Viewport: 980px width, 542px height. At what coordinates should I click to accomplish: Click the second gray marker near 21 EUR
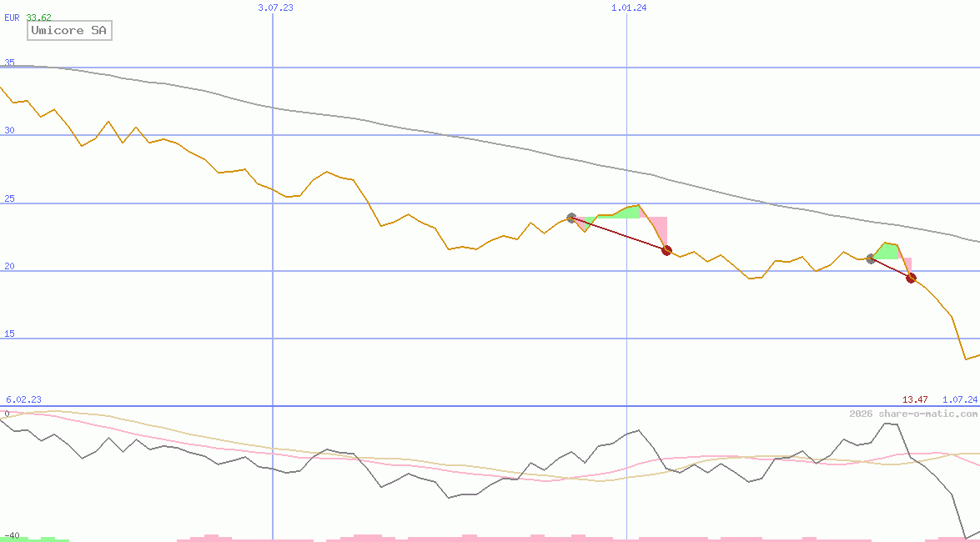click(x=871, y=258)
